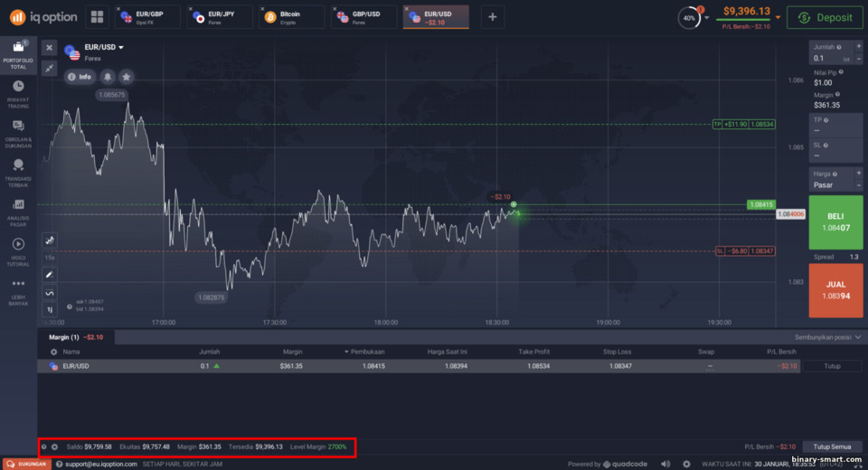The width and height of the screenshot is (868, 470).
Task: Open the multi-chart grid layout icon
Action: [97, 17]
